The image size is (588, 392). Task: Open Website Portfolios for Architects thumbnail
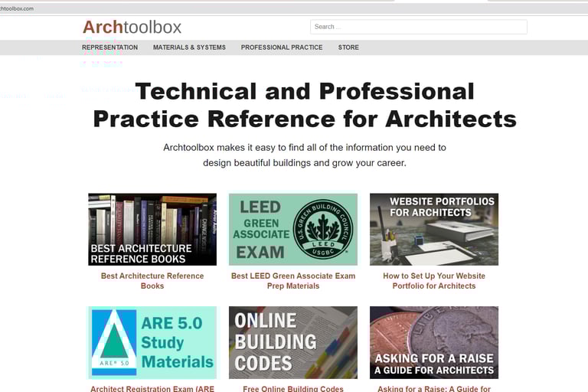434,229
